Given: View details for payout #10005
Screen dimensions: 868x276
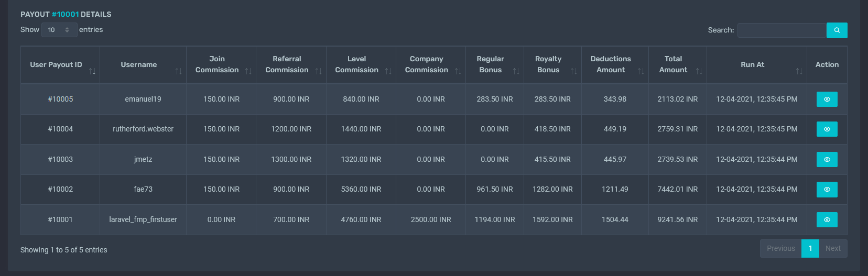Looking at the screenshot, I should 827,99.
